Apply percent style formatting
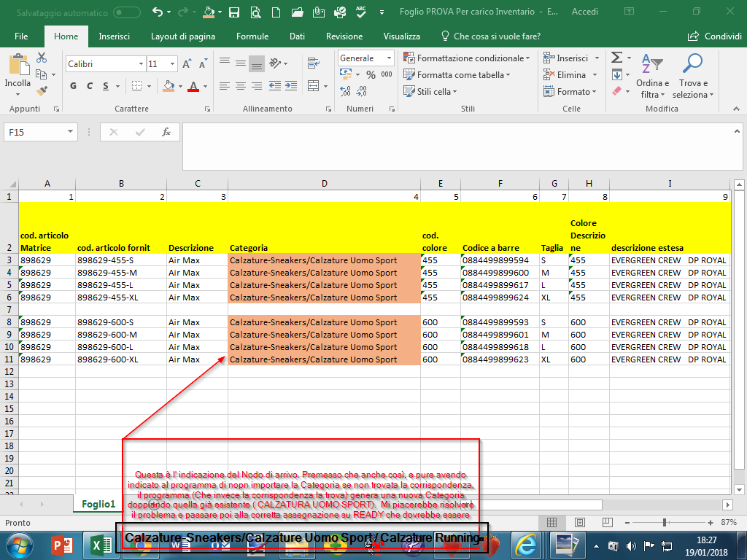This screenshot has width=747, height=560. (371, 74)
